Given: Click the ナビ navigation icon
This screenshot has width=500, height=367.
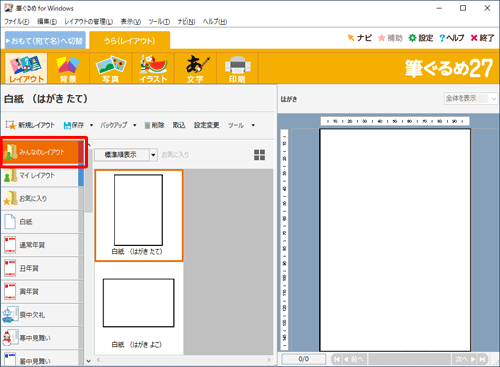Looking at the screenshot, I should click(x=359, y=38).
